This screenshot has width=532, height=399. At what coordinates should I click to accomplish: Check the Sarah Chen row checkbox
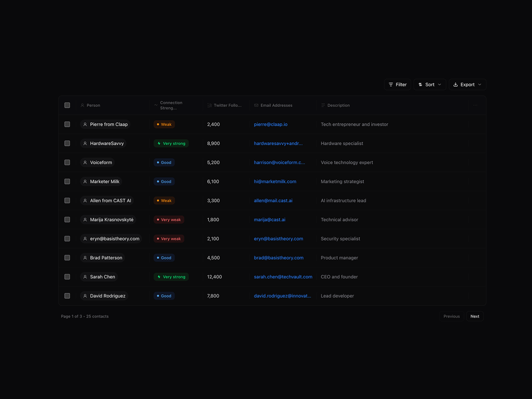[67, 276]
